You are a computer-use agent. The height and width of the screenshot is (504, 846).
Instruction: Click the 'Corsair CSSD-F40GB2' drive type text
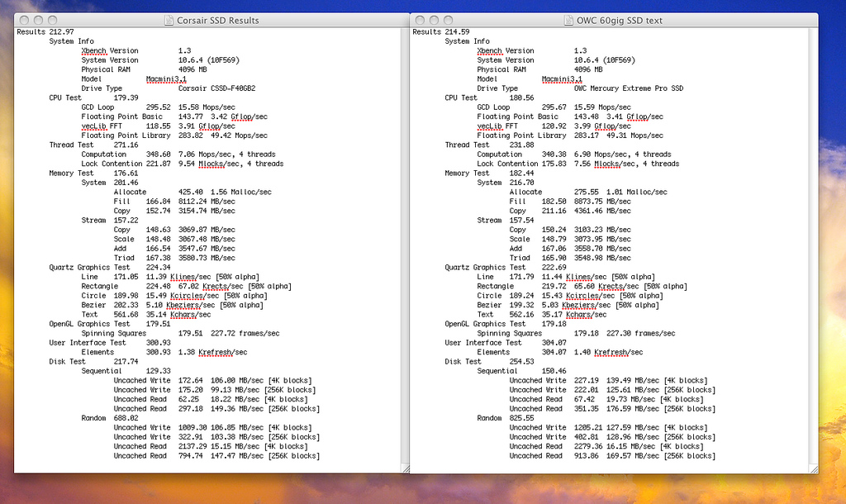[217, 88]
